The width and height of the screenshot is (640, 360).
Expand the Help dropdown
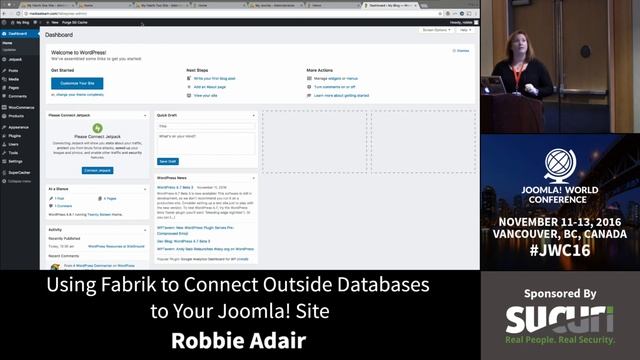click(465, 30)
